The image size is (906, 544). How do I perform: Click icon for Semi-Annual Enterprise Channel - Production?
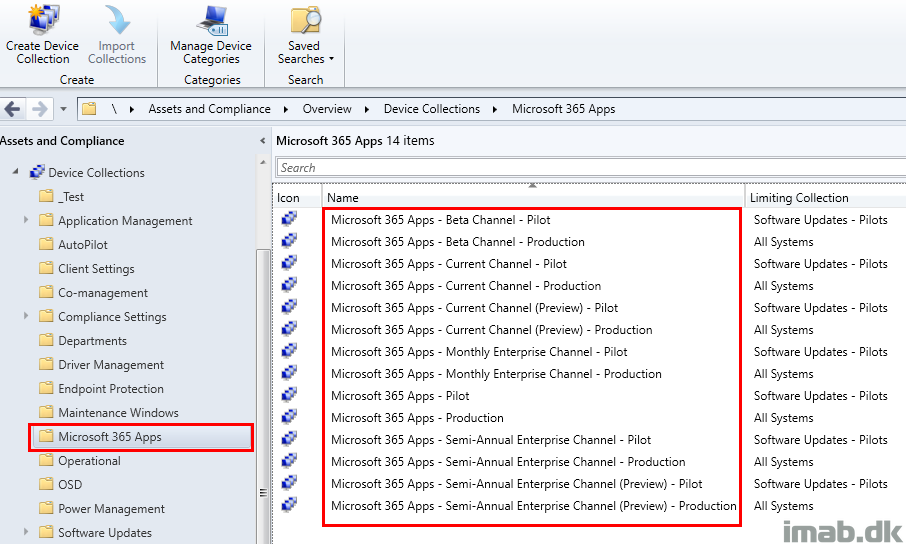pyautogui.click(x=289, y=460)
